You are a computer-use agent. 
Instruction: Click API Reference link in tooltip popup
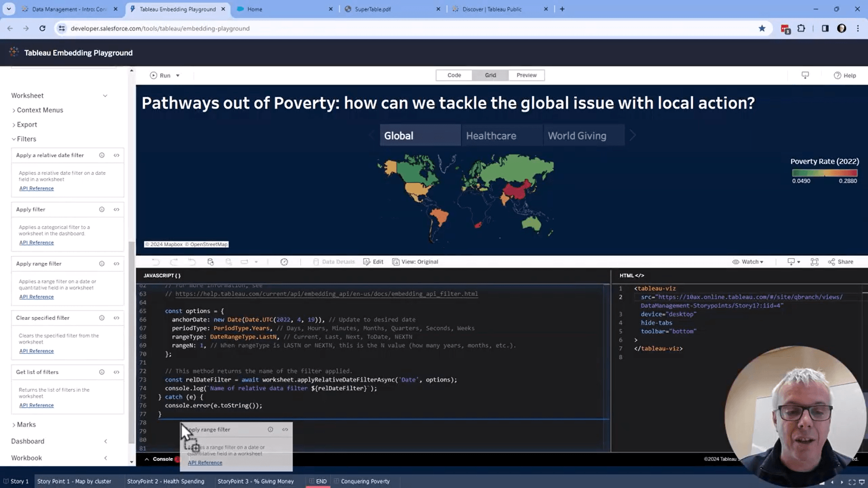[204, 462]
